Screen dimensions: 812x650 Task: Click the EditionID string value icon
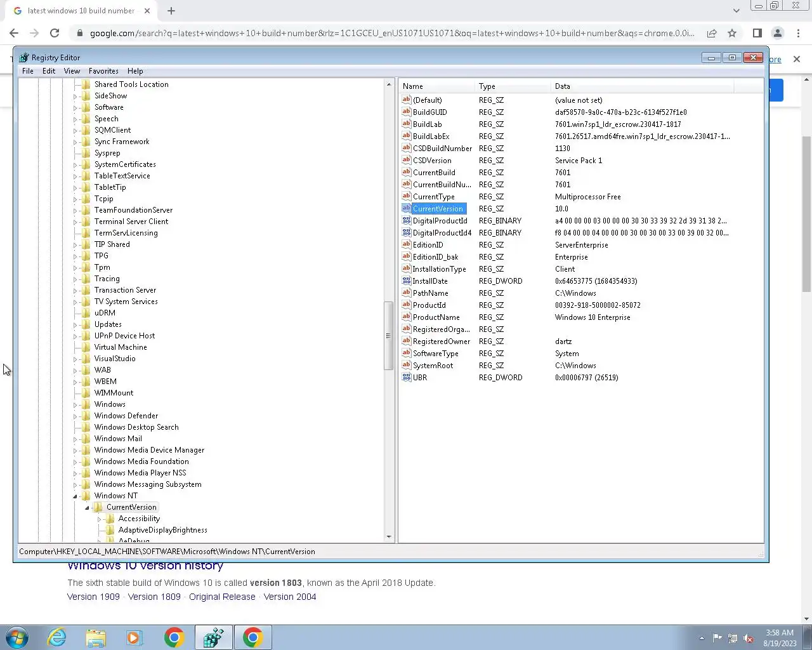pos(407,244)
